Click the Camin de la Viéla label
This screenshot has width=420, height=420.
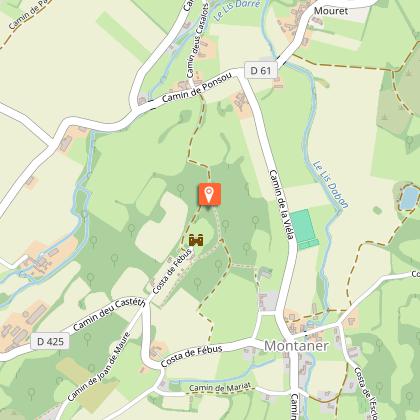click(282, 205)
